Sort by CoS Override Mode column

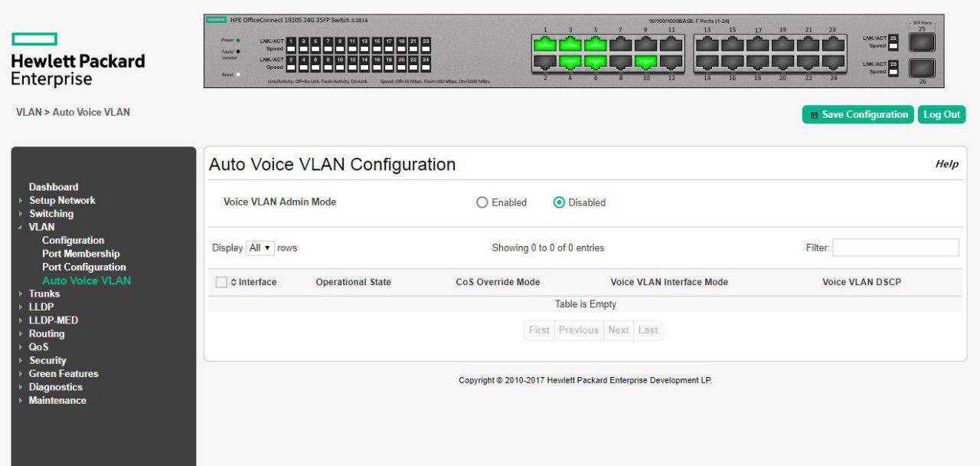[x=498, y=282]
